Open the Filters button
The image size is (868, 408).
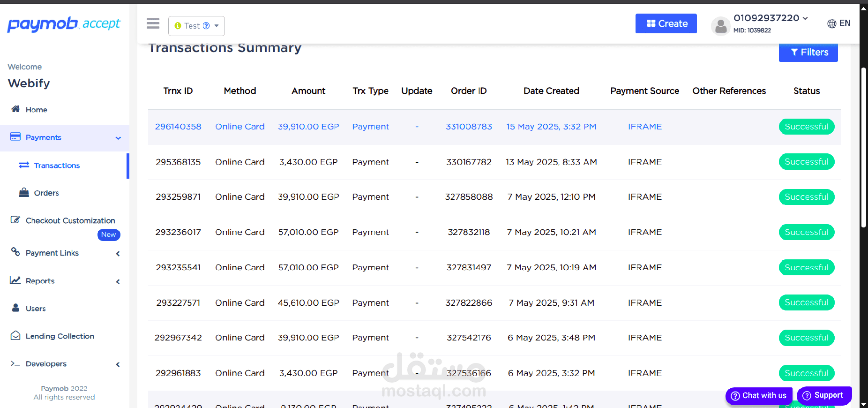[808, 53]
